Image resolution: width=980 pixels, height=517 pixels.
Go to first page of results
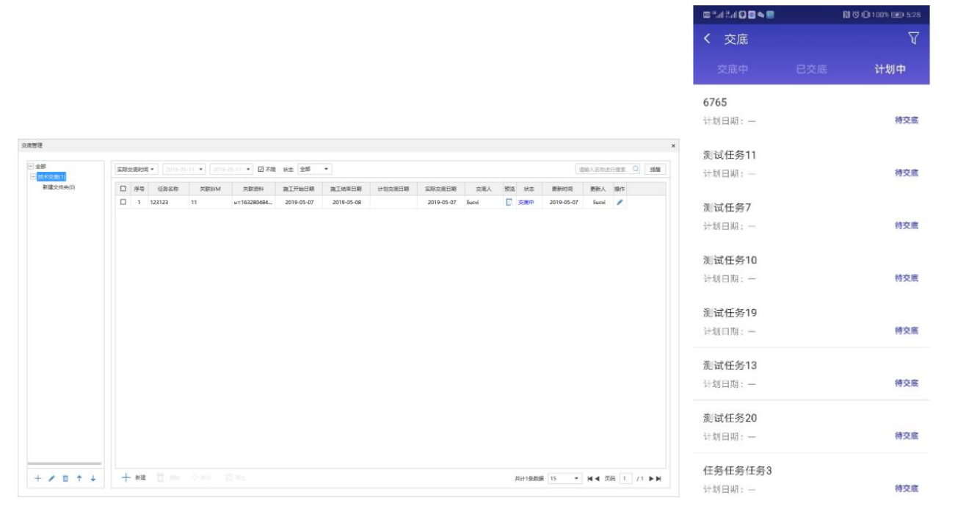(590, 478)
